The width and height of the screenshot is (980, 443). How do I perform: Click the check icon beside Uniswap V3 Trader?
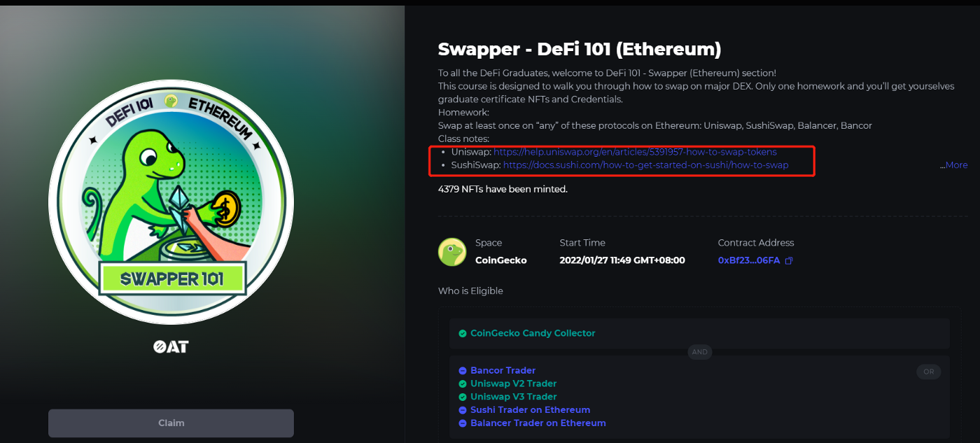click(462, 397)
